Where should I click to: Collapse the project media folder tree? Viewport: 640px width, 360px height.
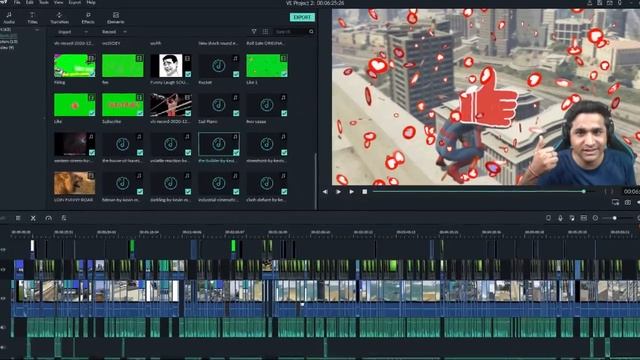coord(37,30)
